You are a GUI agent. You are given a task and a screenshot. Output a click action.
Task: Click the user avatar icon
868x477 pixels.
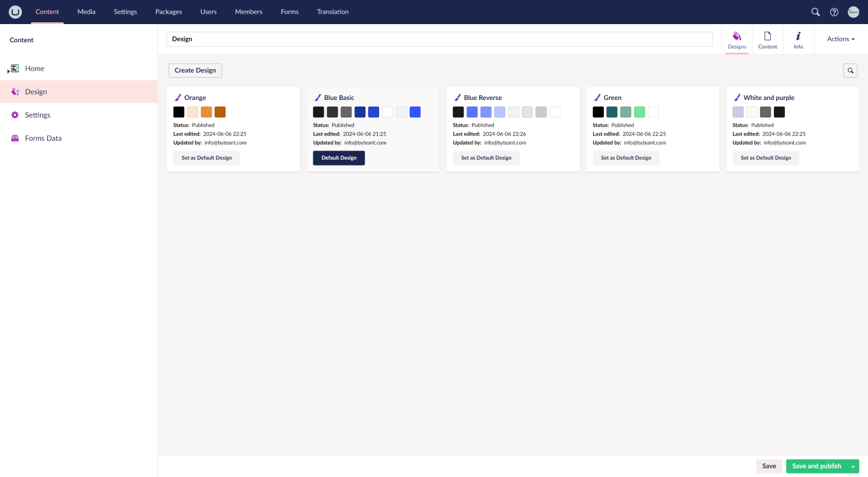tap(853, 11)
